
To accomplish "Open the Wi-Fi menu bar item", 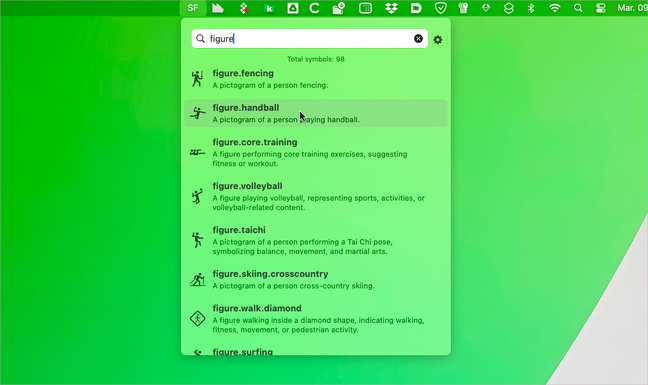I will pyautogui.click(x=555, y=8).
